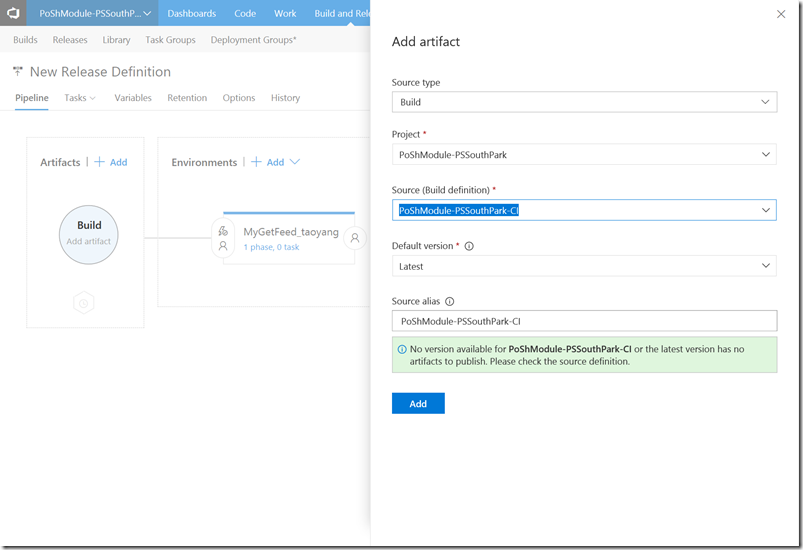Open the Dashboards hub
Image resolution: width=803 pixels, height=550 pixels.
(192, 13)
